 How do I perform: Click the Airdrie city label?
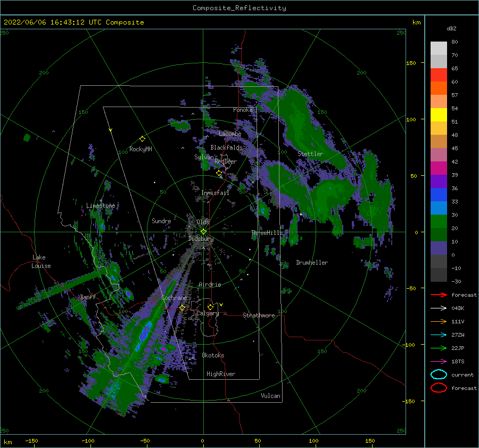[210, 284]
